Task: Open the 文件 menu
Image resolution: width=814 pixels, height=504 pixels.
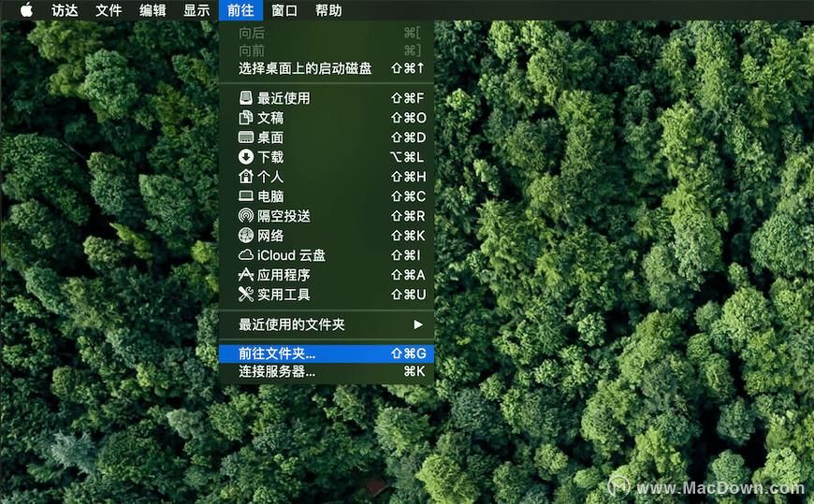Action: click(109, 10)
